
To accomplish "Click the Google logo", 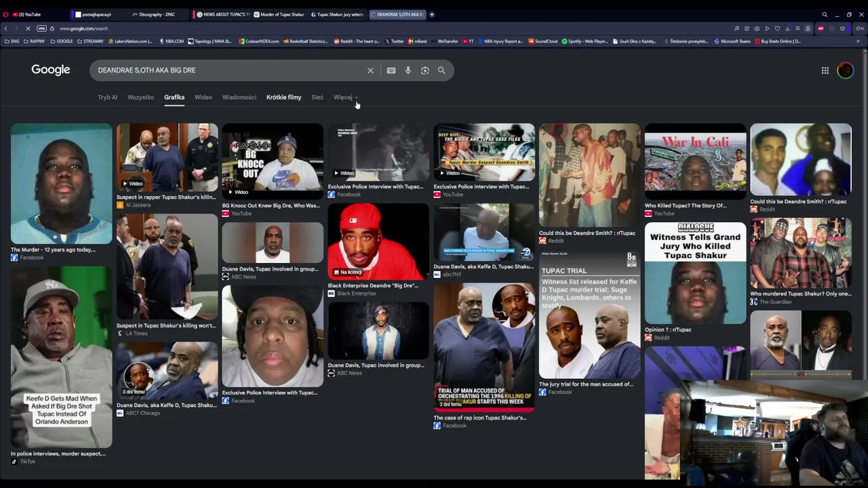I will 51,70.
